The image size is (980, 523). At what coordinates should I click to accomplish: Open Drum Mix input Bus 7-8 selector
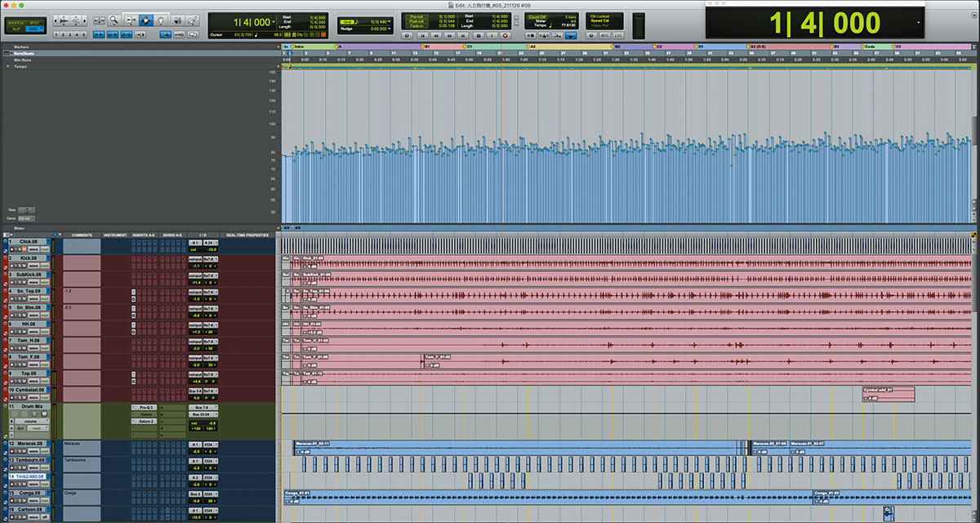point(203,407)
